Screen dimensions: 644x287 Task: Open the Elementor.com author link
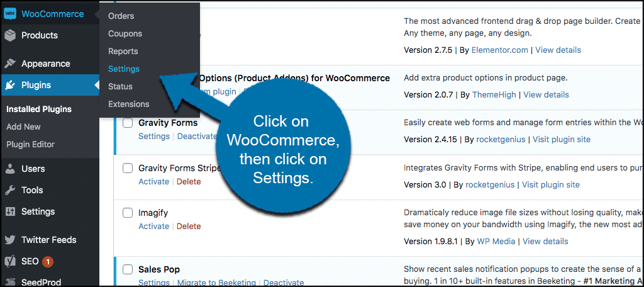[500, 50]
